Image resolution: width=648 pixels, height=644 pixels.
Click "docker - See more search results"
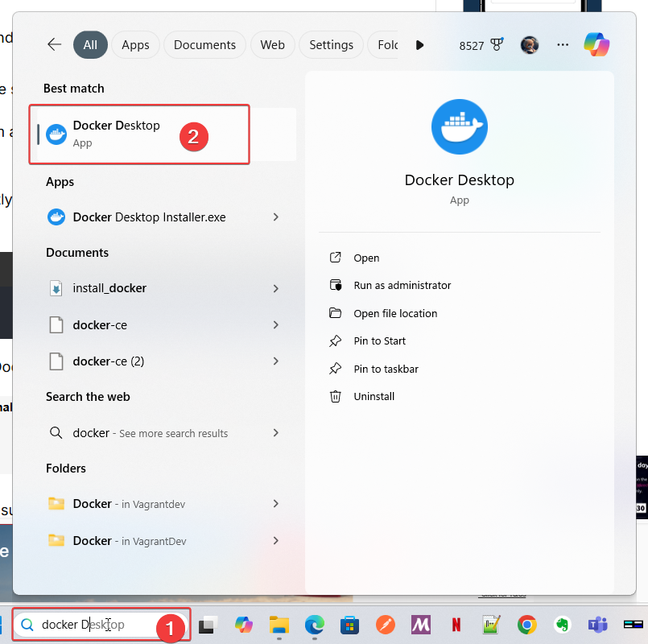point(151,433)
